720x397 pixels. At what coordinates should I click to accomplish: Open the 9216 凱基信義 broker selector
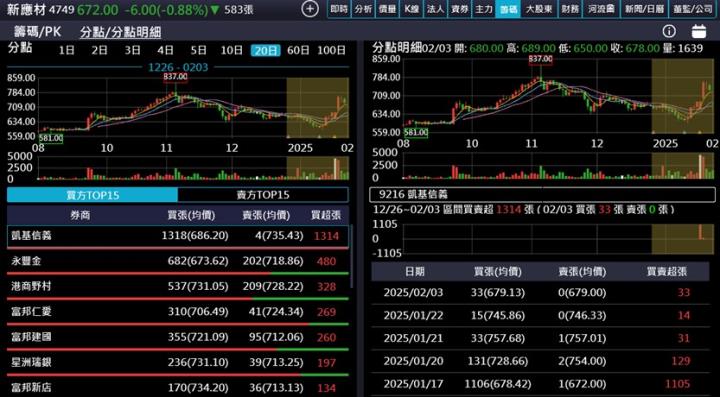(542, 195)
